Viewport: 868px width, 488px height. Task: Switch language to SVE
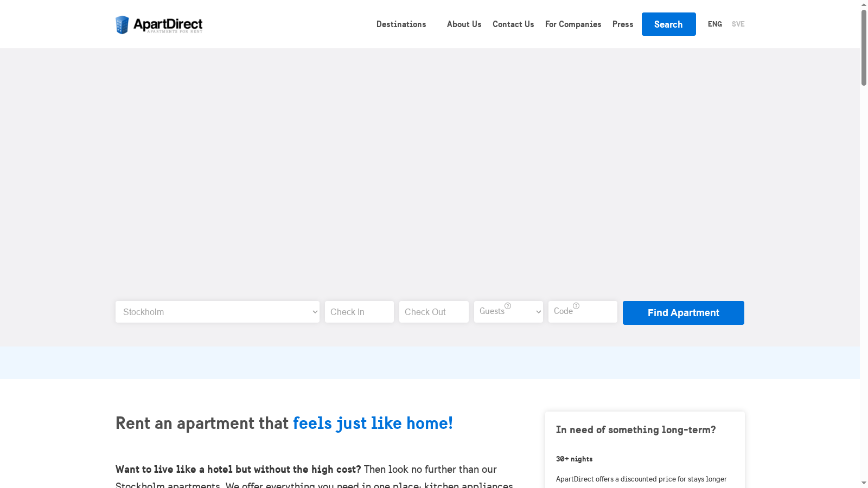pos(738,24)
